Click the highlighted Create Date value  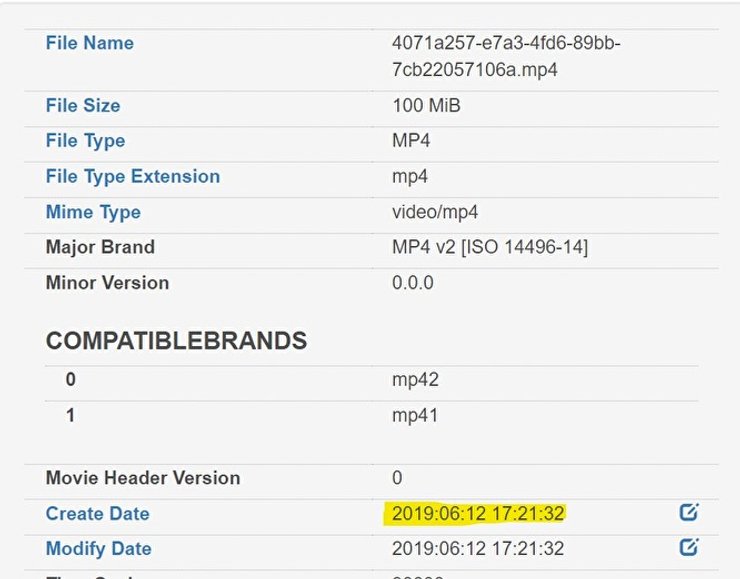(x=478, y=513)
